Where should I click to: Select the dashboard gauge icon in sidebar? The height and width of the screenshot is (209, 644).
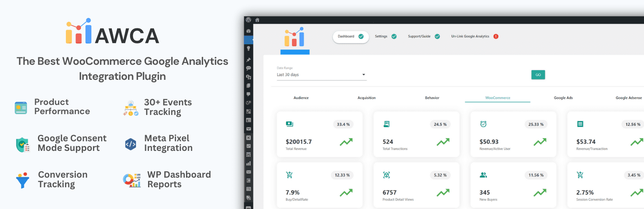coord(249,31)
